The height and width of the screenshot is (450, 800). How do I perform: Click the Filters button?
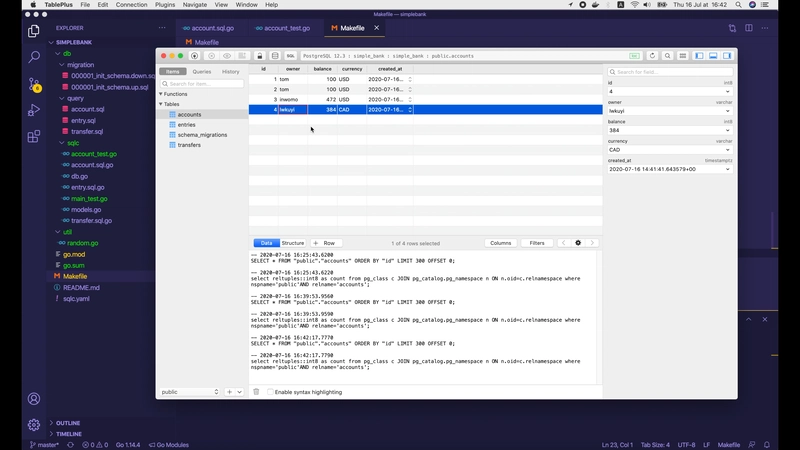pos(537,243)
